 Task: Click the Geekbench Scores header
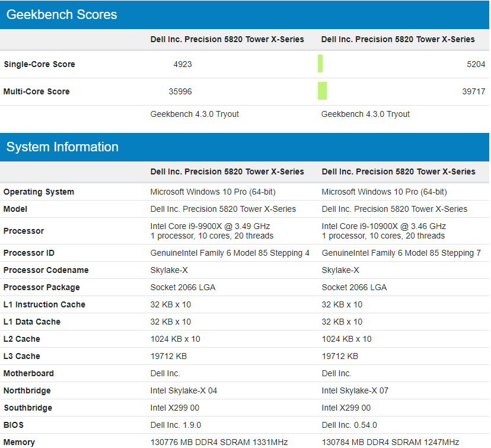coord(62,15)
